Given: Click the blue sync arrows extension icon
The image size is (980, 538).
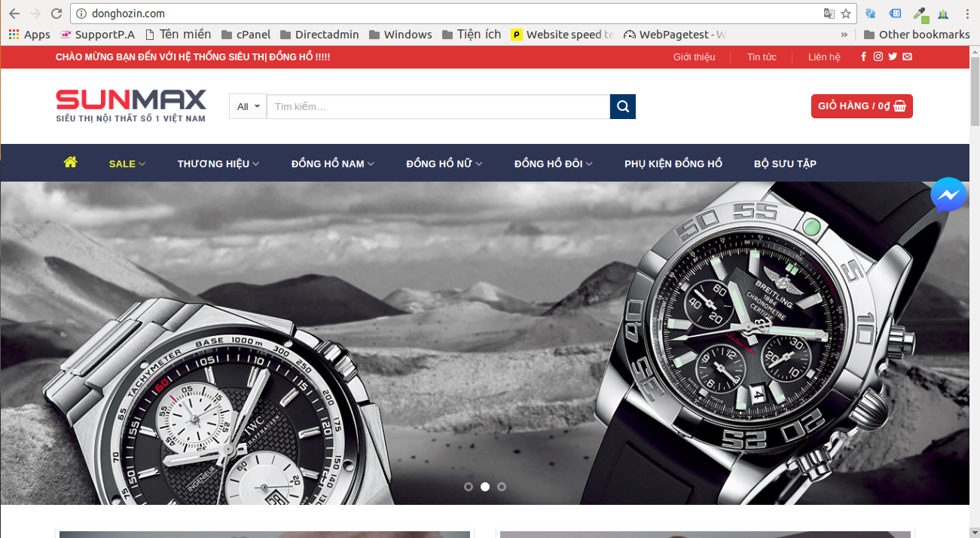Looking at the screenshot, I should (871, 14).
